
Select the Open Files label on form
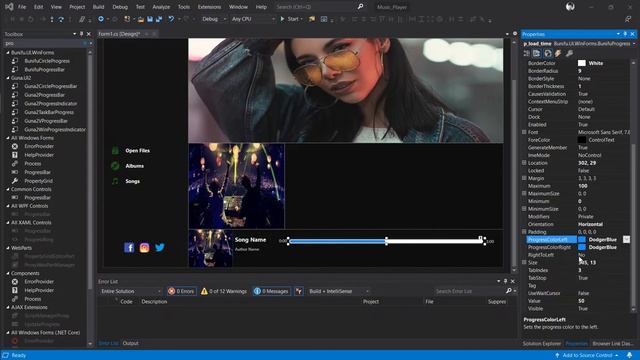click(138, 151)
